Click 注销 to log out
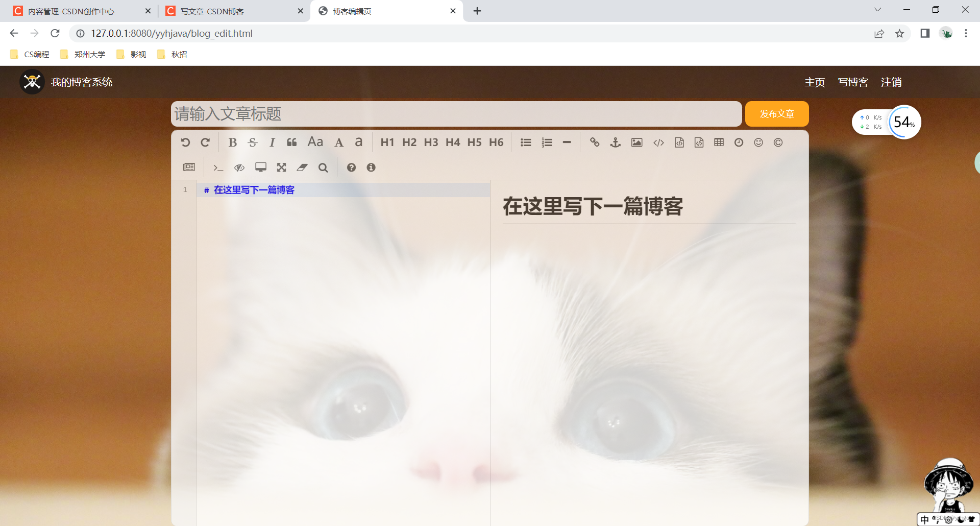 click(x=891, y=82)
